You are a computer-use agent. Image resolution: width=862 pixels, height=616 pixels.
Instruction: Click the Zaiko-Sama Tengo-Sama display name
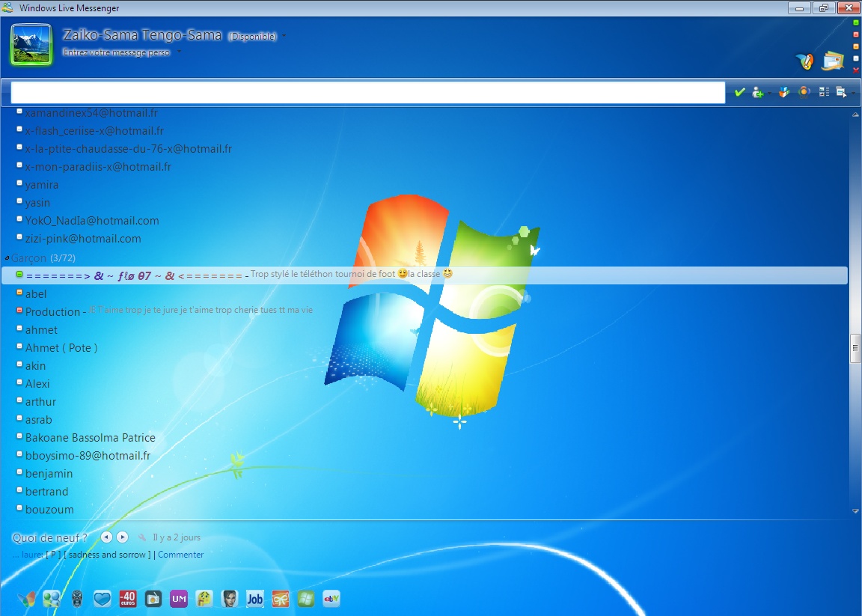142,35
